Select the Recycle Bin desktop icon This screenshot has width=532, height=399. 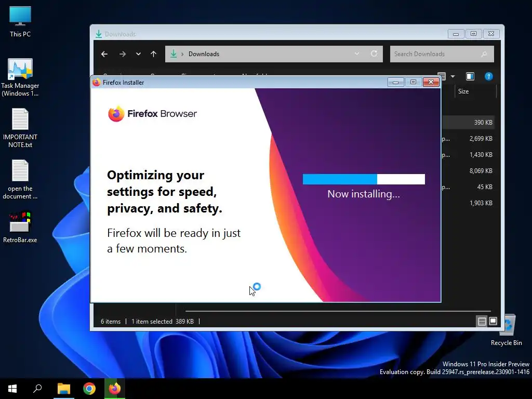point(506,330)
